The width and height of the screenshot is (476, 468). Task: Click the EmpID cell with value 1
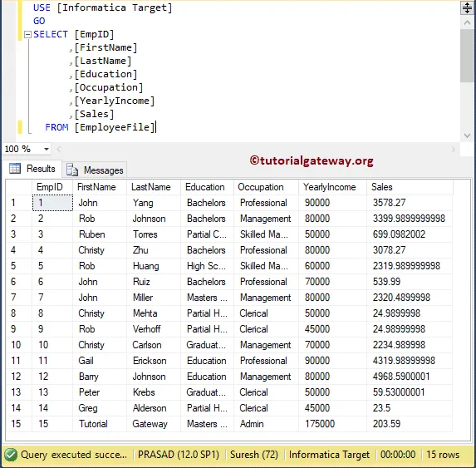(52, 203)
